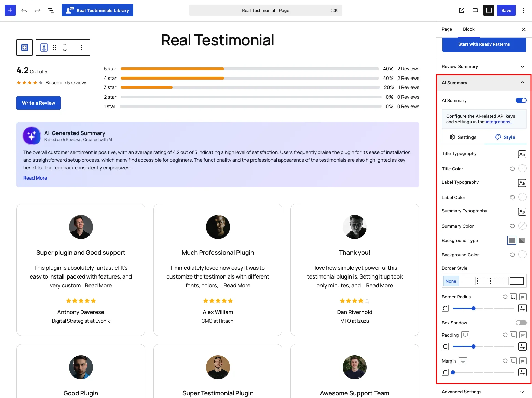Open the command palette search bar
The width and height of the screenshot is (532, 398).
(265, 10)
